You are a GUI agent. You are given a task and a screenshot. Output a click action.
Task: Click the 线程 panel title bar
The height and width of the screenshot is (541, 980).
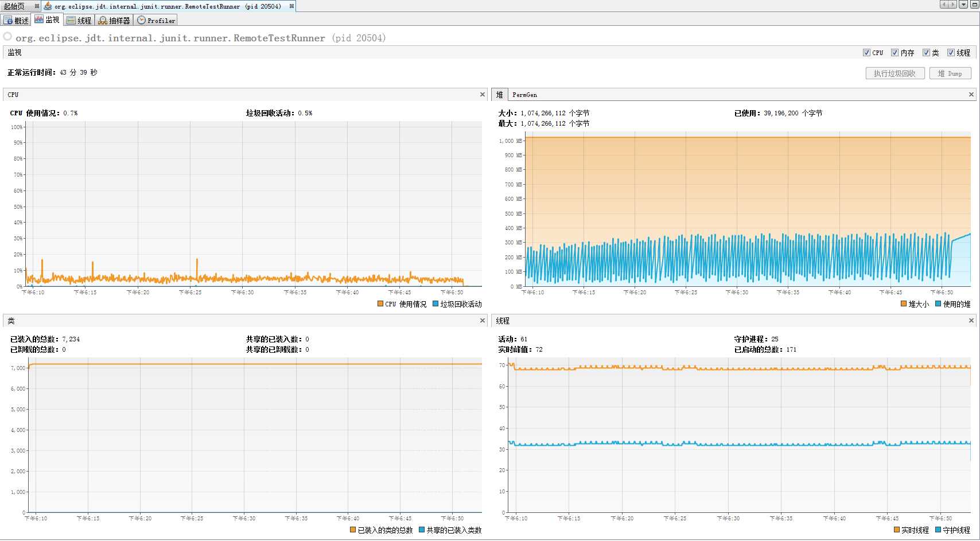pyautogui.click(x=734, y=321)
